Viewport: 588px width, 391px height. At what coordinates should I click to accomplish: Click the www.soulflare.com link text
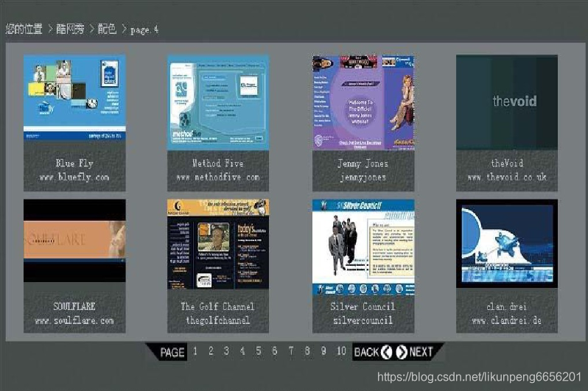point(74,320)
